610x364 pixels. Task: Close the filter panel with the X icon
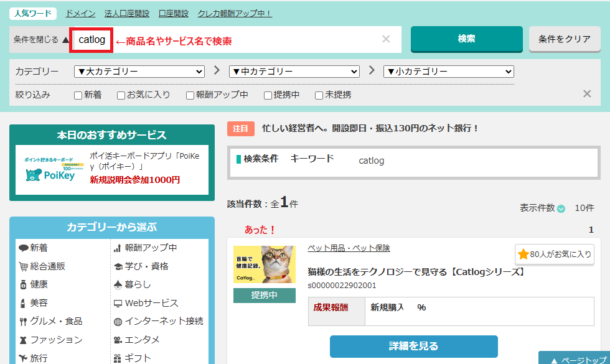[587, 94]
